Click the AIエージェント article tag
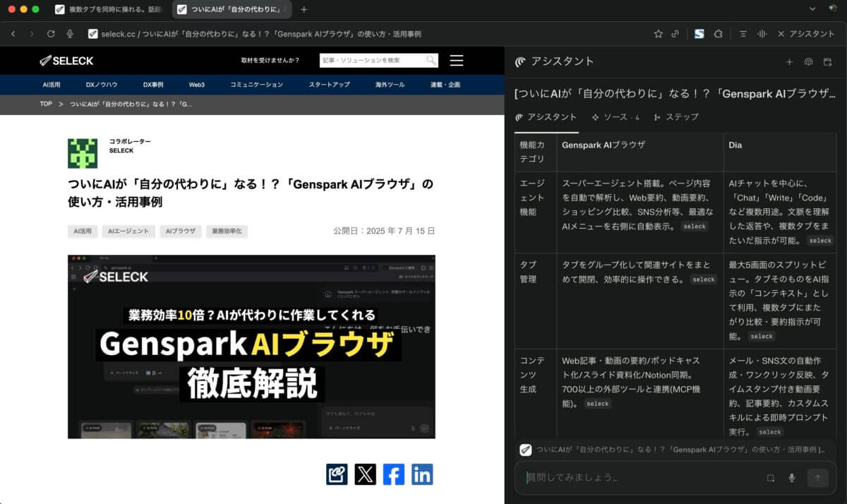The image size is (847, 504). (x=128, y=232)
